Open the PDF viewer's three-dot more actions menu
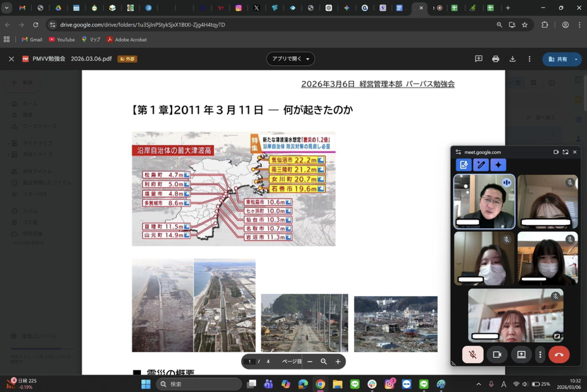The height and width of the screenshot is (392, 587). (529, 59)
